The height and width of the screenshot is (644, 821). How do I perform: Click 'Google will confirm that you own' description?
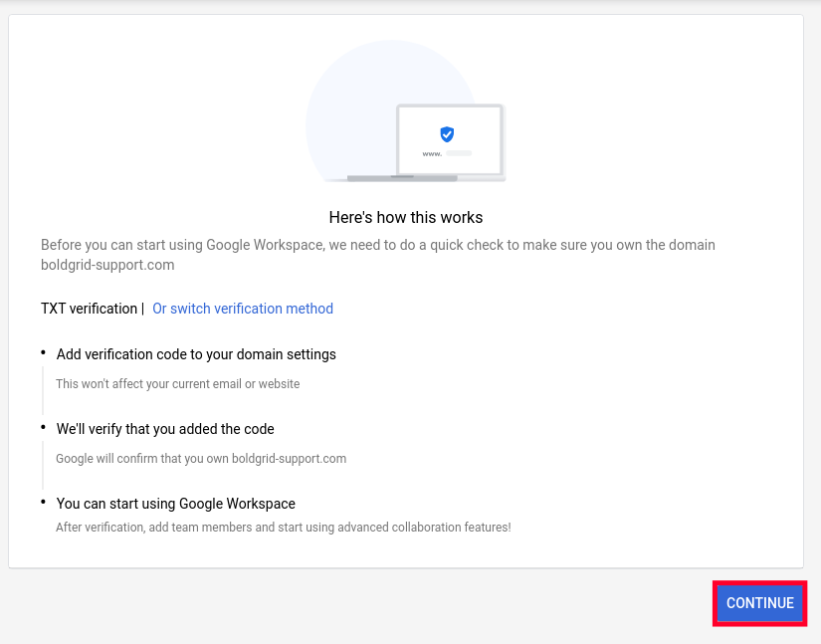[201, 459]
